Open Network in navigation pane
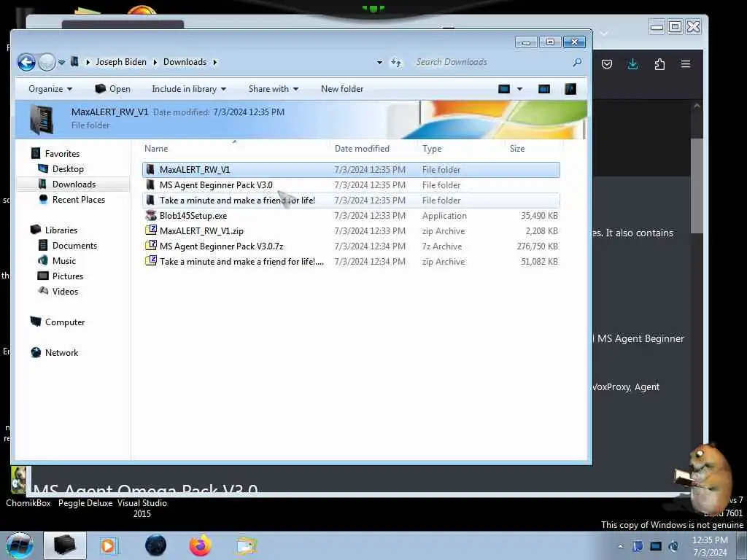Viewport: 747px width, 560px height. pos(61,353)
